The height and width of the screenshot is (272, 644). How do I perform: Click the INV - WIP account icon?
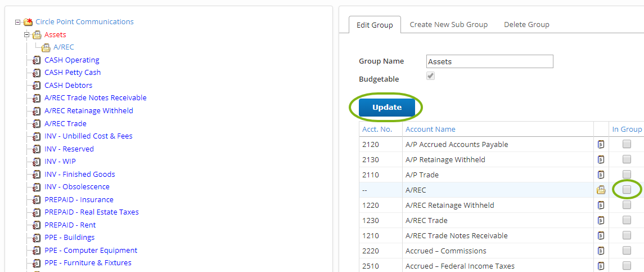click(x=37, y=162)
